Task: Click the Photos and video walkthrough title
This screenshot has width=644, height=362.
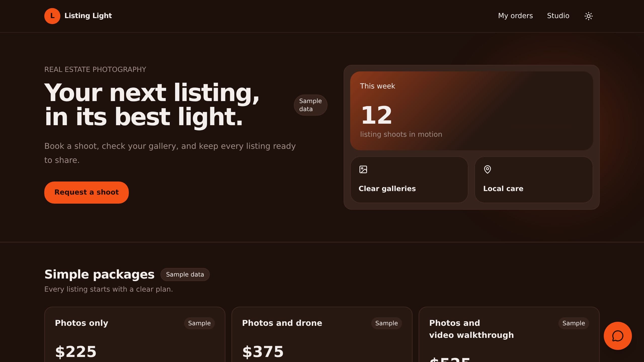Action: [471, 329]
